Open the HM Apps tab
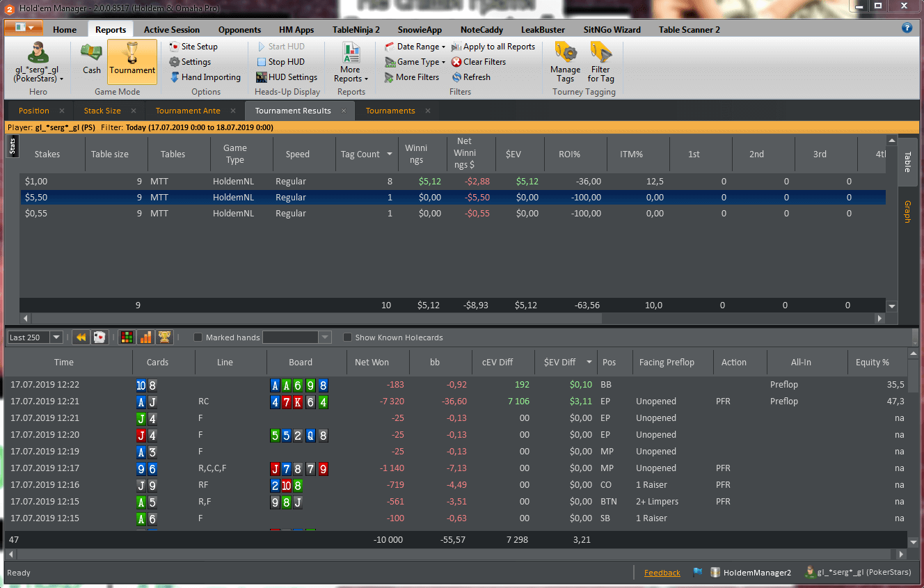 tap(296, 30)
